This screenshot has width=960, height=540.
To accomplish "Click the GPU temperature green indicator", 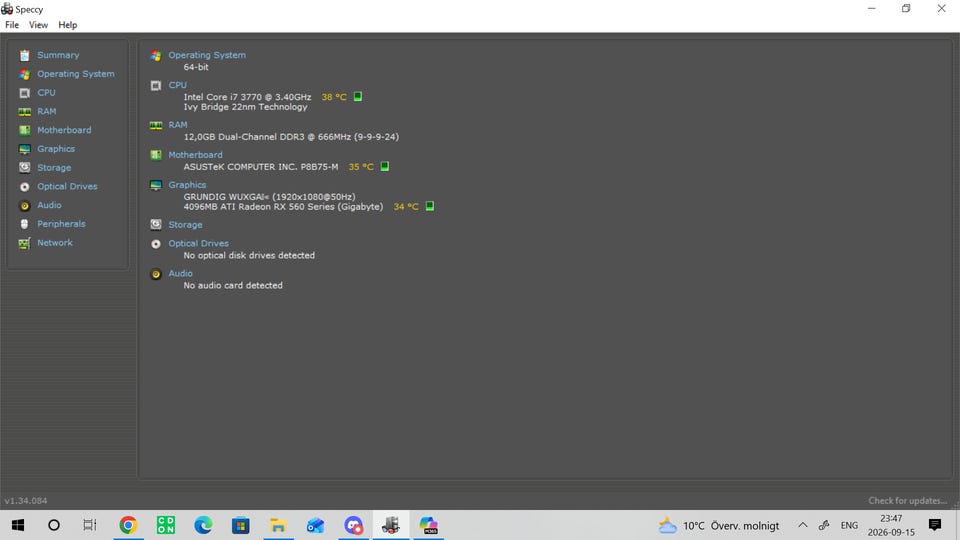I will coord(430,206).
